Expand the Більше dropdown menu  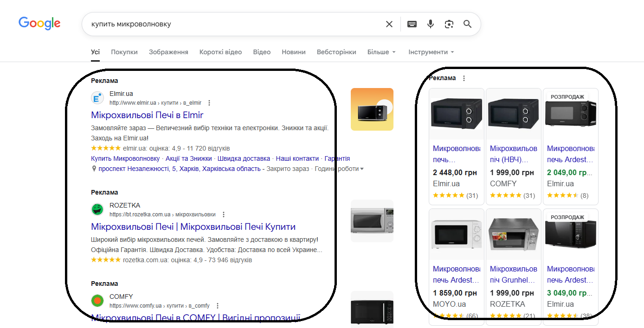(381, 52)
